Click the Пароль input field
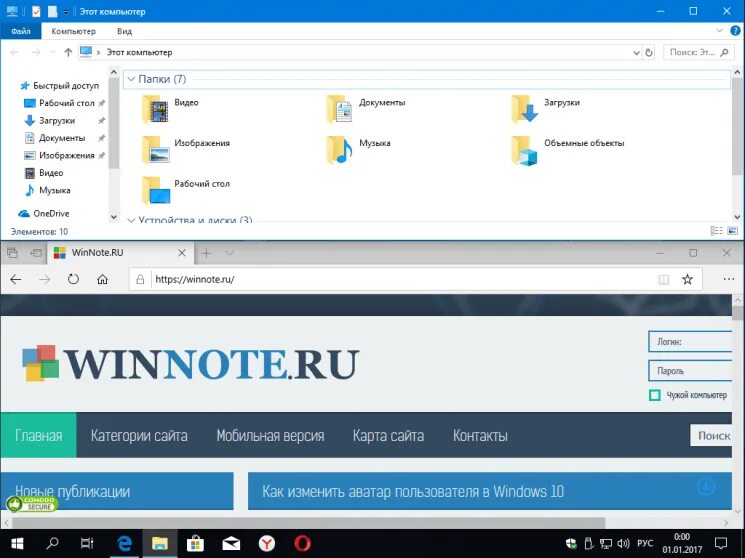This screenshot has width=745, height=558. point(690,371)
